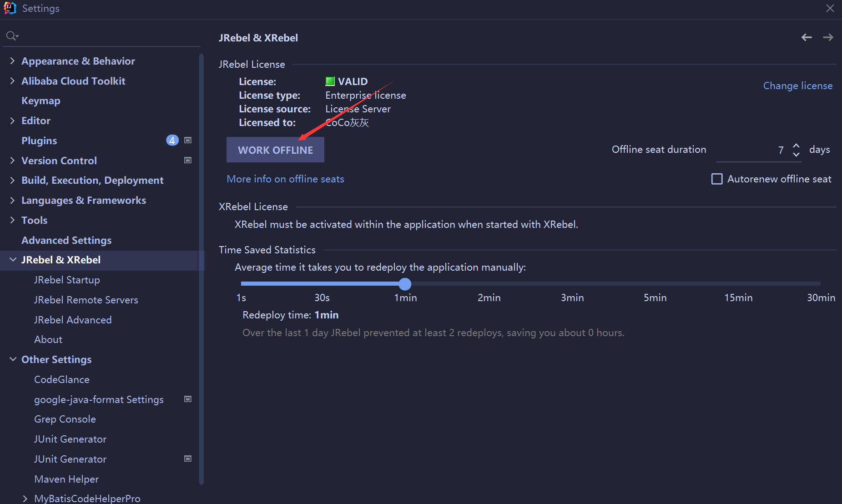Navigate back with the left arrow icon
The width and height of the screenshot is (842, 504).
click(x=807, y=37)
